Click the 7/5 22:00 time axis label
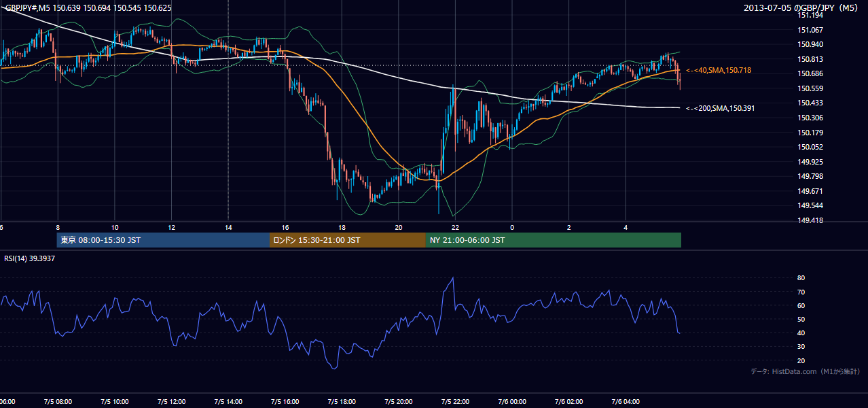Viewport: 868px width, 408px height. click(x=455, y=402)
